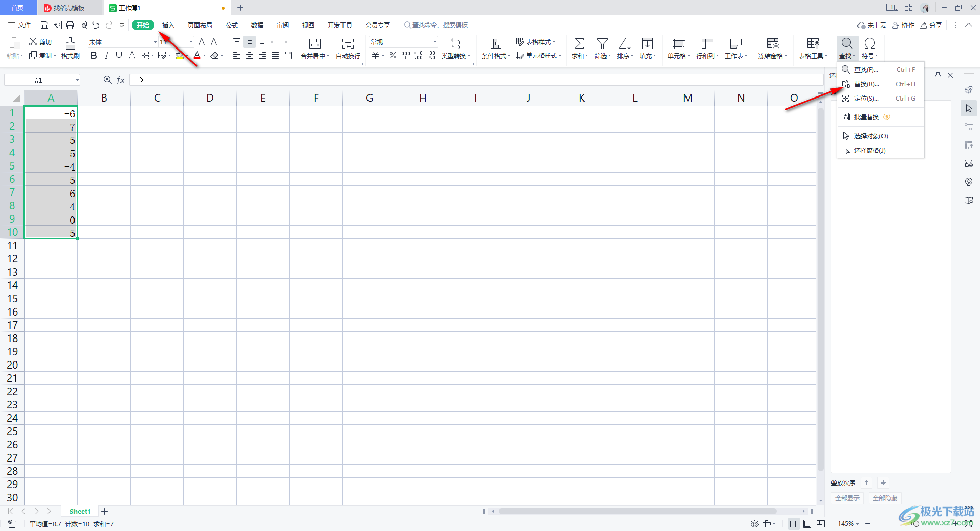This screenshot has width=980, height=531.
Task: Click the formula bar input showing -6
Action: click(476, 80)
